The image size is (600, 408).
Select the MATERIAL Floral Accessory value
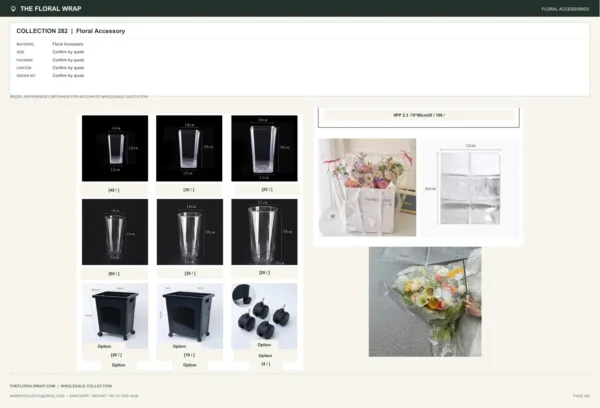[x=68, y=44]
